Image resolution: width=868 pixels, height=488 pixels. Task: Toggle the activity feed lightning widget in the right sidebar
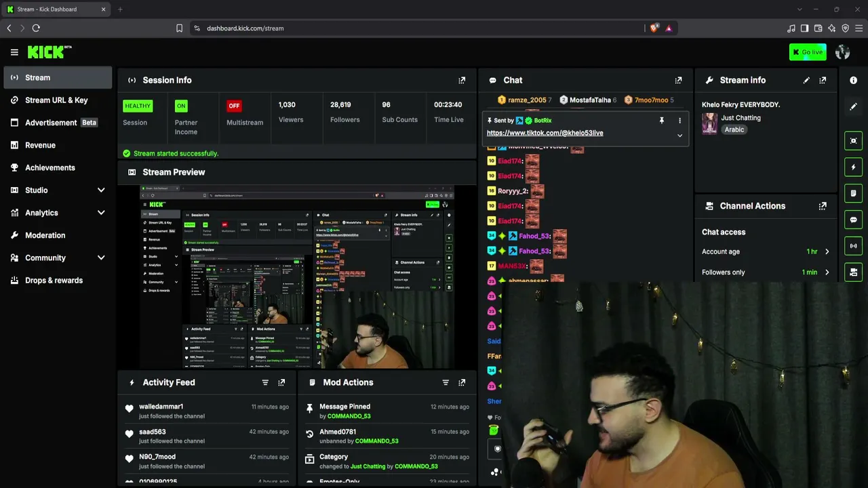(853, 167)
